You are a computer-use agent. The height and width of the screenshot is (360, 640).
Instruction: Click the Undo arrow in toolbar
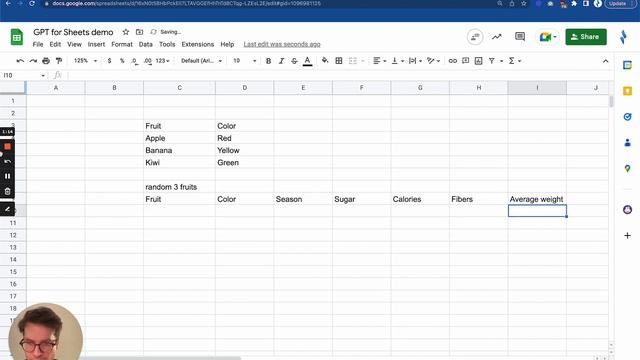coord(20,61)
